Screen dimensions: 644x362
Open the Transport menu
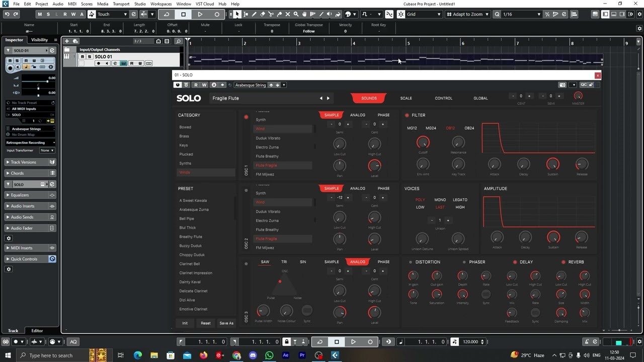click(x=121, y=4)
